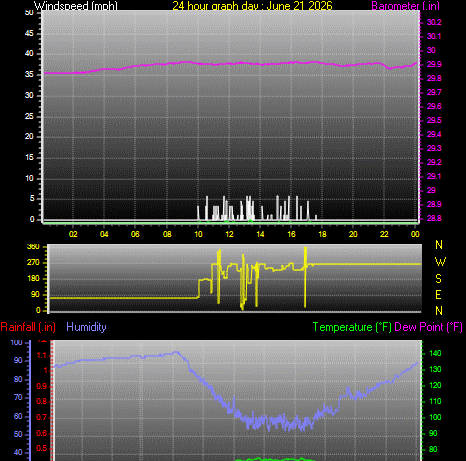Click the 06 hour label on time axis
The width and height of the screenshot is (466, 461).
[135, 234]
